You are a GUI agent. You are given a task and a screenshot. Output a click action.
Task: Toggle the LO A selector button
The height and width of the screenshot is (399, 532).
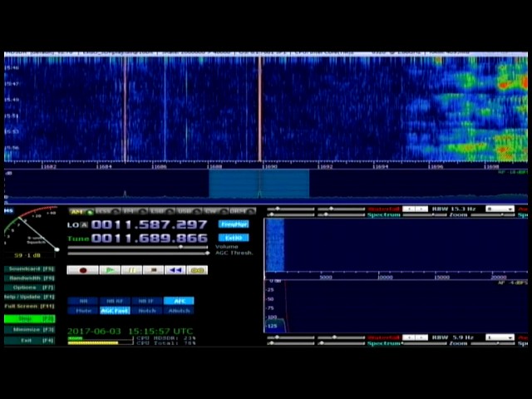pyautogui.click(x=84, y=225)
